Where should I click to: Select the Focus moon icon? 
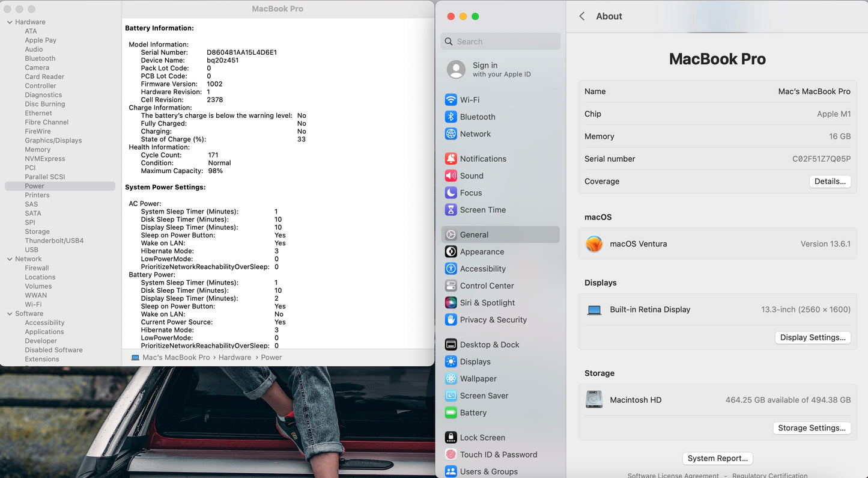[x=451, y=193]
